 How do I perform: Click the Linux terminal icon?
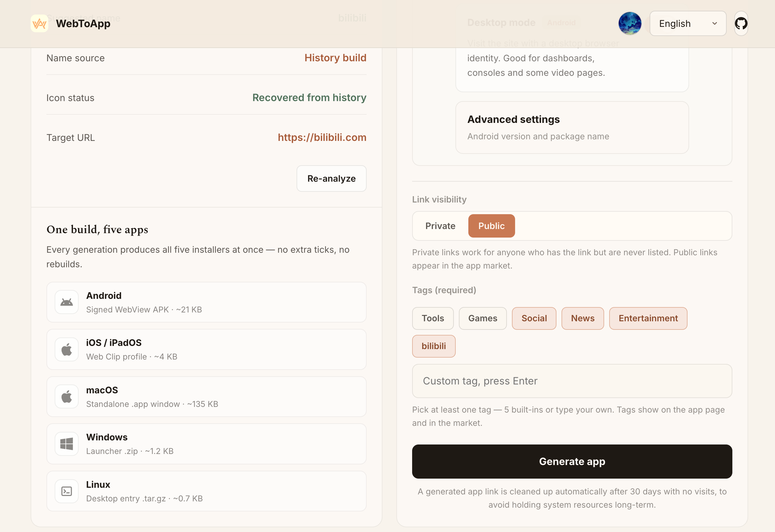[67, 491]
